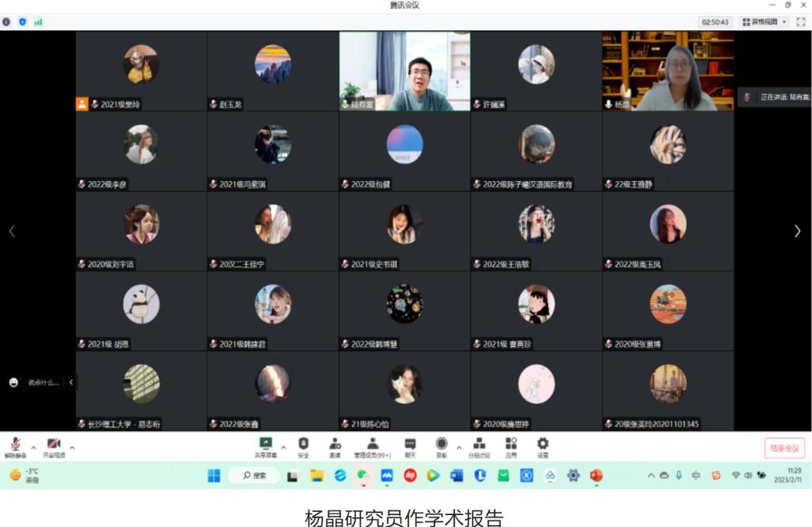Screen dimensions: 812x527
Task: Enter full screen mode
Action: [801, 21]
